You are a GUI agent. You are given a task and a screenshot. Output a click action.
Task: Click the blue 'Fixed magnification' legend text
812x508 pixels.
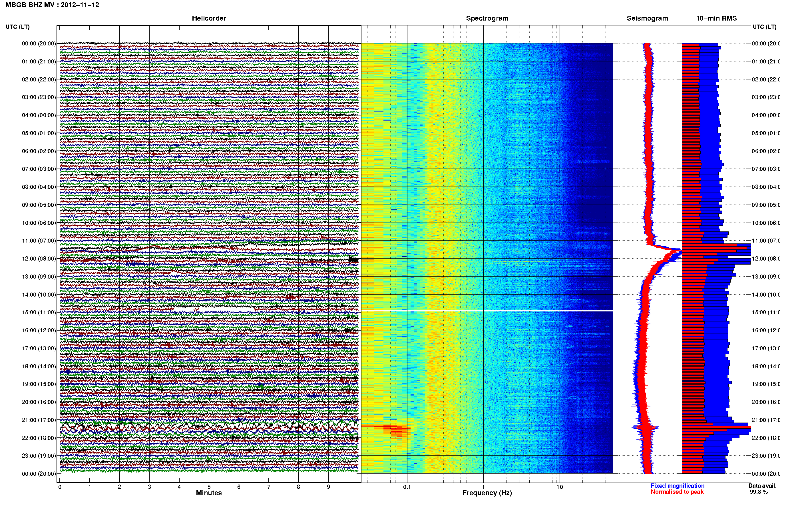678,486
